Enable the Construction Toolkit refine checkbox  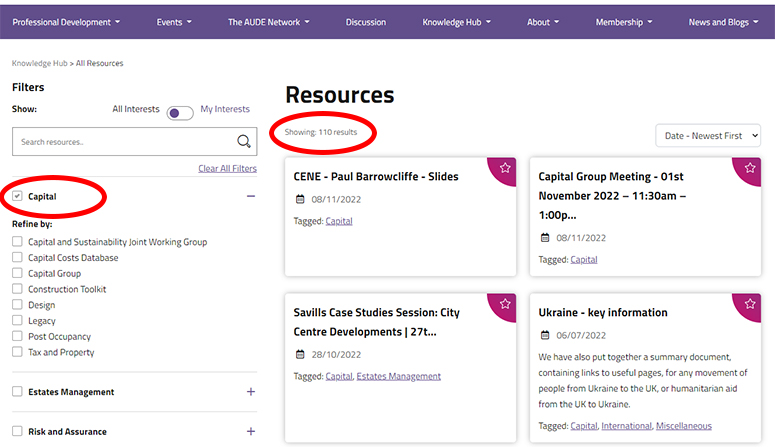tap(17, 289)
